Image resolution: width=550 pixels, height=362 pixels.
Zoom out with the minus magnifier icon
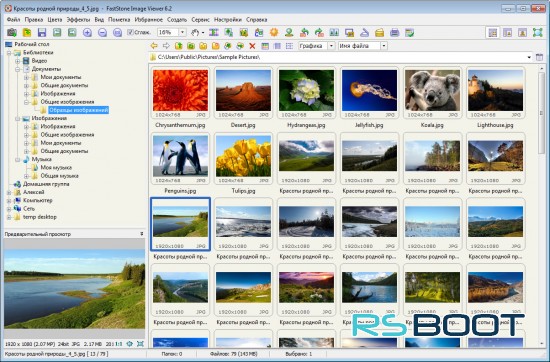pos(102,33)
